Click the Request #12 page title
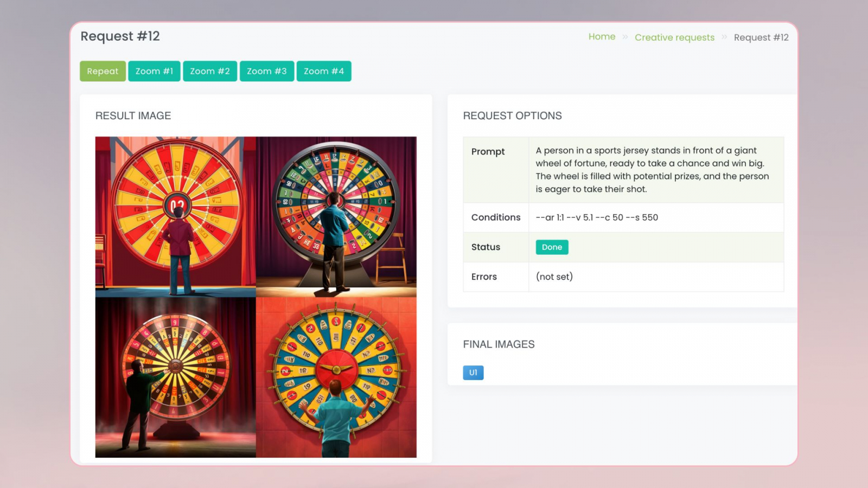The width and height of the screenshot is (868, 488). [x=120, y=36]
